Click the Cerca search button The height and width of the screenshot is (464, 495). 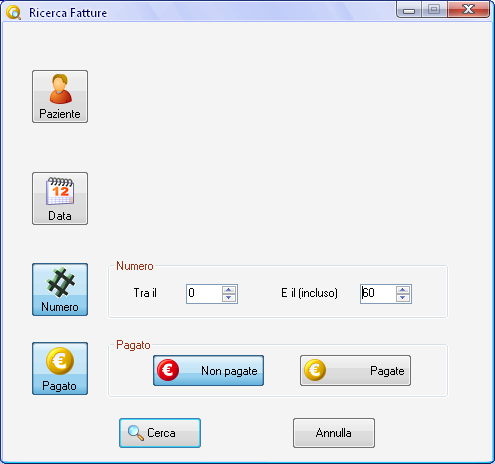[160, 433]
